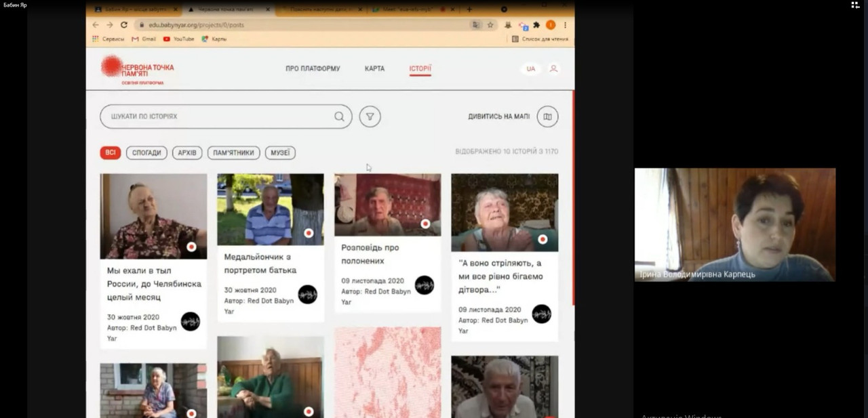Click video tile of Ірина Володимирівна Карпець
Screen dimensions: 868x418
pyautogui.click(x=735, y=225)
